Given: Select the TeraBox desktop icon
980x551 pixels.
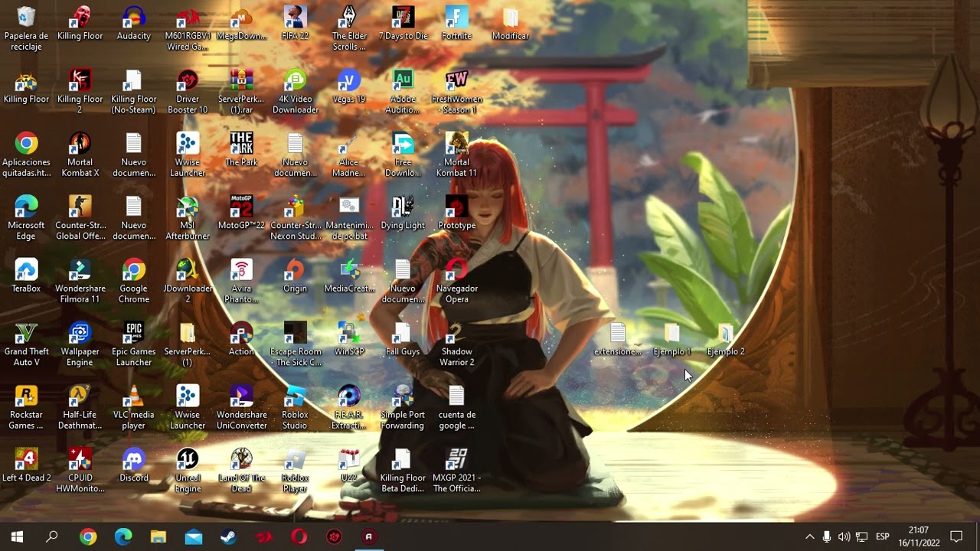Looking at the screenshot, I should (x=26, y=276).
